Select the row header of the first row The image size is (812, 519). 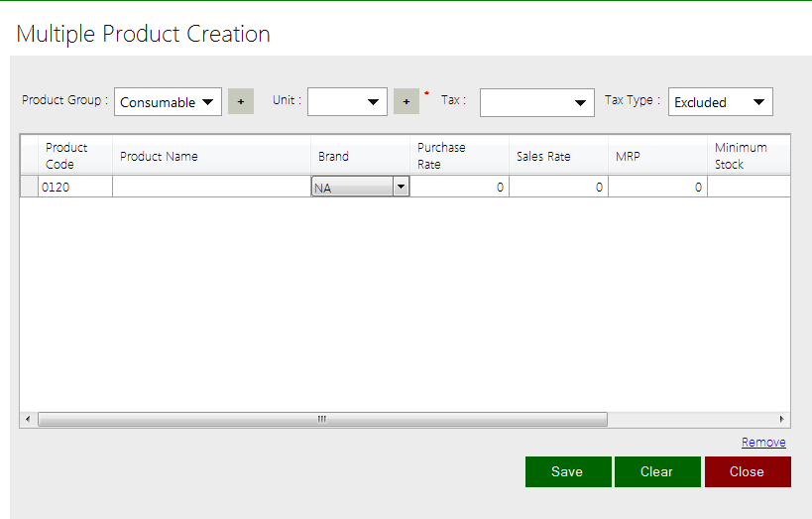(x=29, y=187)
